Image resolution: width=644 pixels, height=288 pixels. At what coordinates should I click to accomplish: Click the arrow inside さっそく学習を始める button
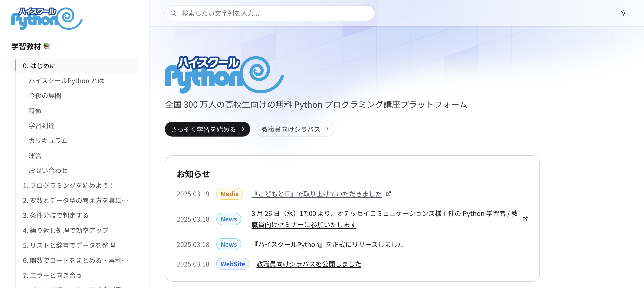coord(241,129)
